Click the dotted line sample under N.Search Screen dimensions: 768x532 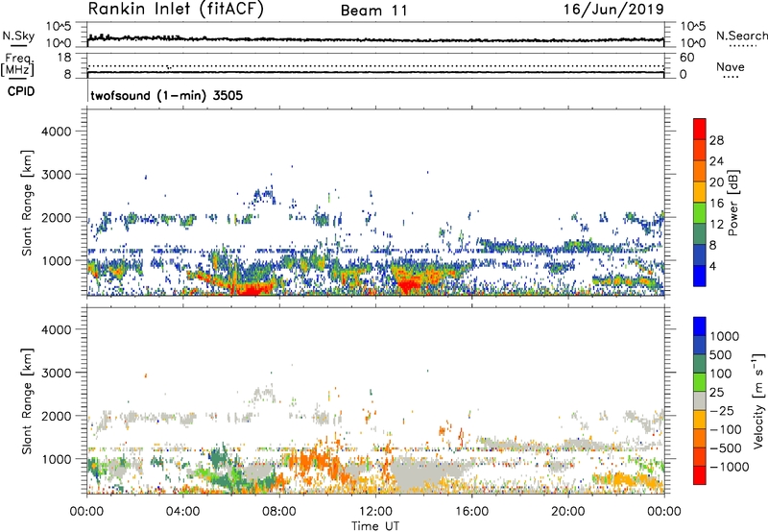pos(743,46)
